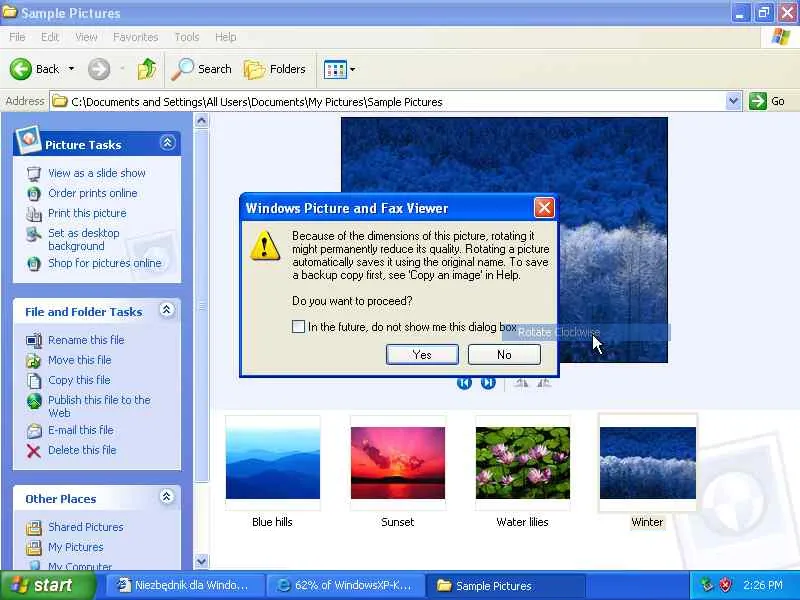Viewport: 800px width, 600px height.
Task: Click the task pane scroll up arrow
Action: 202,121
